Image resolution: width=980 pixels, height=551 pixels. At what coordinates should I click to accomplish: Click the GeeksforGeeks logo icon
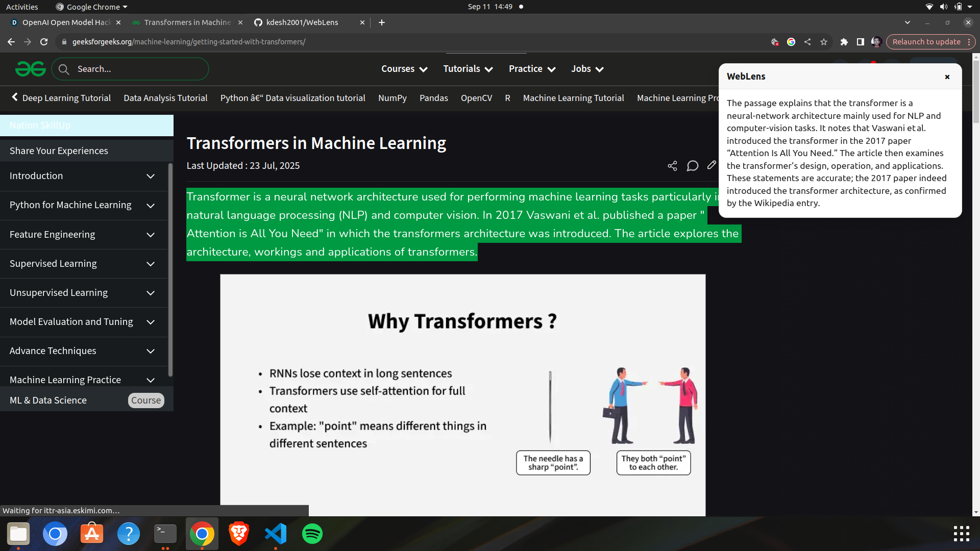click(x=30, y=69)
